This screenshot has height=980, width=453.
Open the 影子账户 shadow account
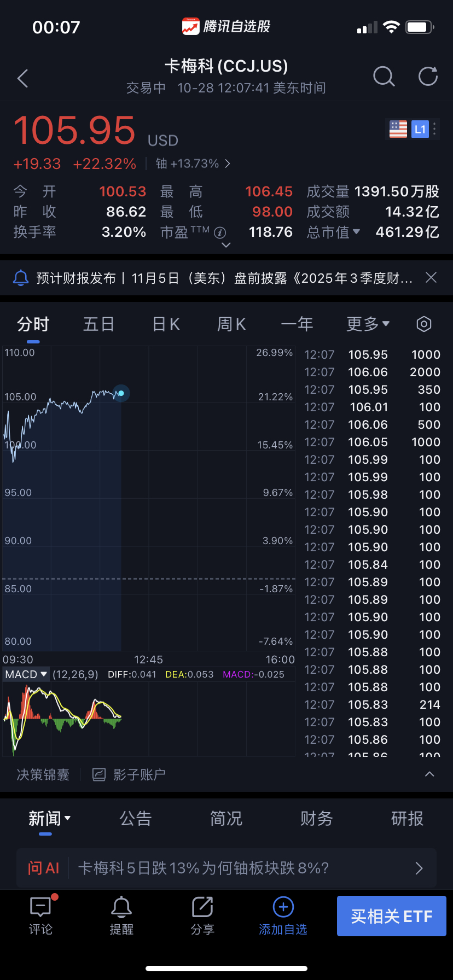click(129, 774)
